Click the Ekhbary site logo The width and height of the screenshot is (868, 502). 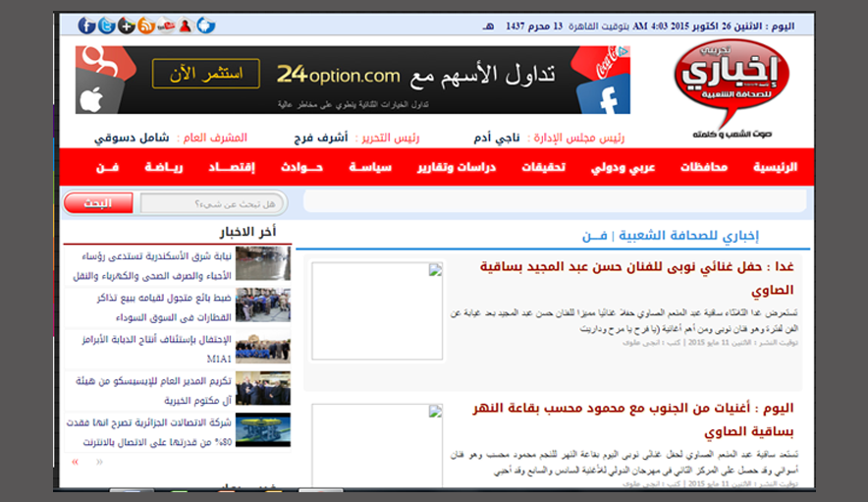click(731, 85)
